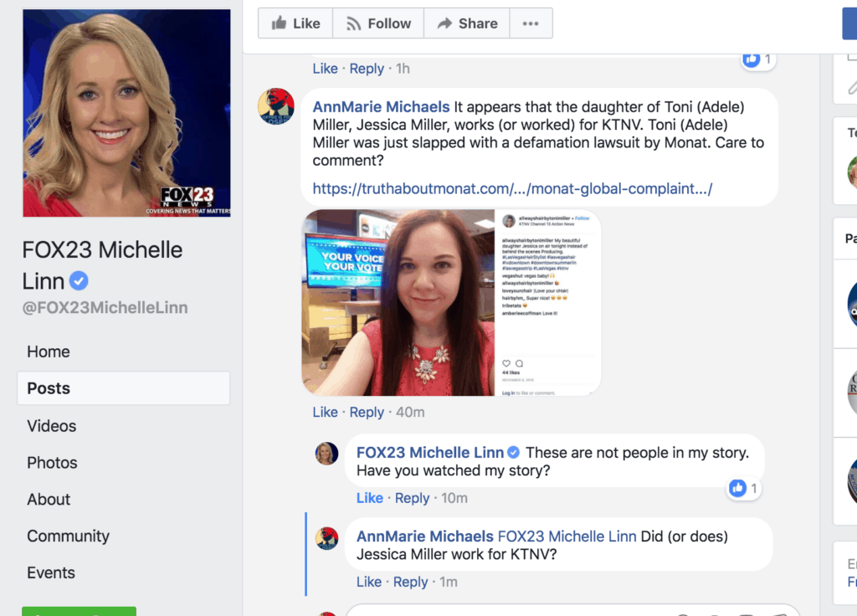Open the Events section
857x616 pixels.
tap(51, 573)
